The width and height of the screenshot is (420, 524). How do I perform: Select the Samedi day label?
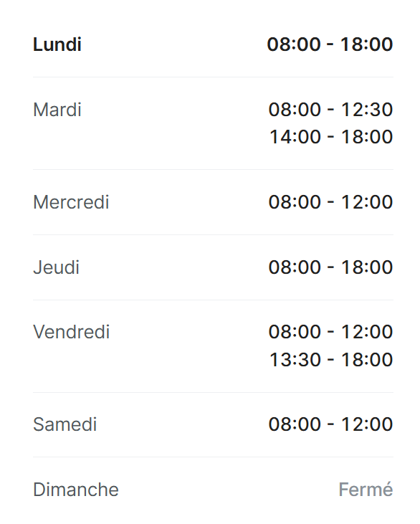tap(65, 424)
